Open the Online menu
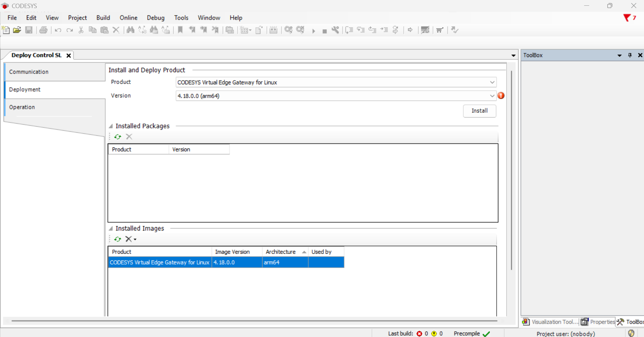The height and width of the screenshot is (337, 644). click(128, 18)
